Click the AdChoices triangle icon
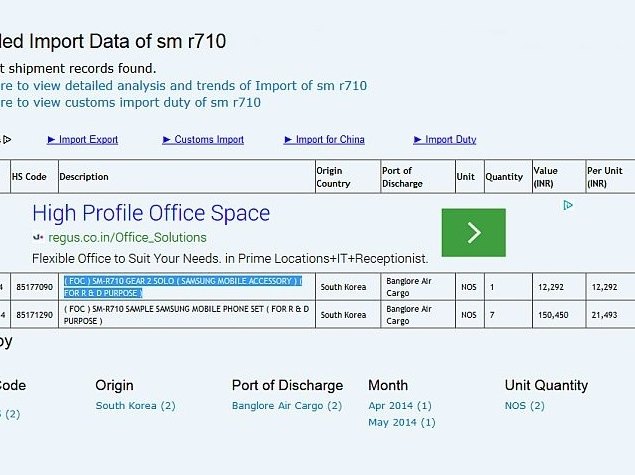635x475 pixels. pos(567,206)
